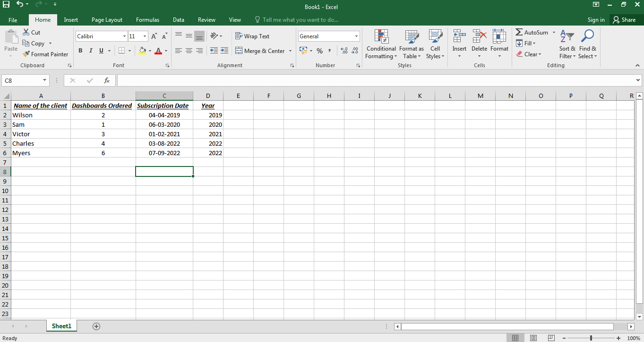Open Format as Table gallery
The width and height of the screenshot is (644, 342).
(412, 44)
